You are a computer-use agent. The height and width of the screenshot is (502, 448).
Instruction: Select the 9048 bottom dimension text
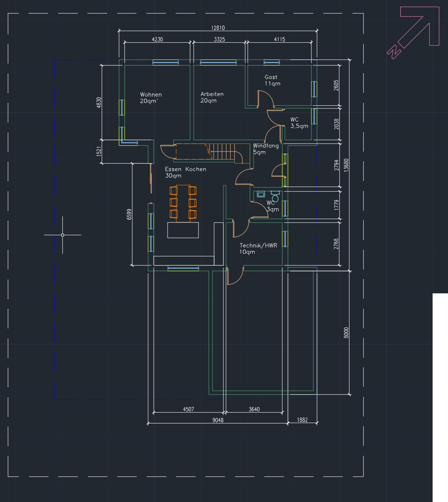pyautogui.click(x=218, y=420)
